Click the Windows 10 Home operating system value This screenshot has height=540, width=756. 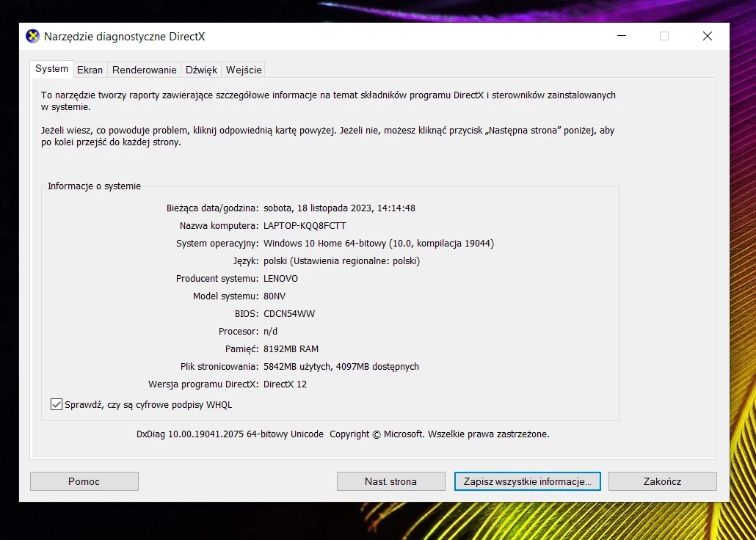pyautogui.click(x=379, y=244)
